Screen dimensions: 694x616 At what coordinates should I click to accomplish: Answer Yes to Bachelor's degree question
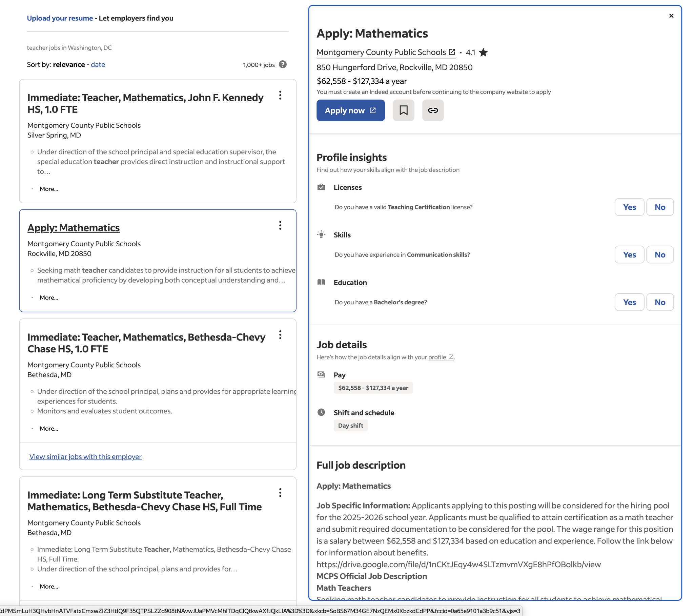coord(629,302)
